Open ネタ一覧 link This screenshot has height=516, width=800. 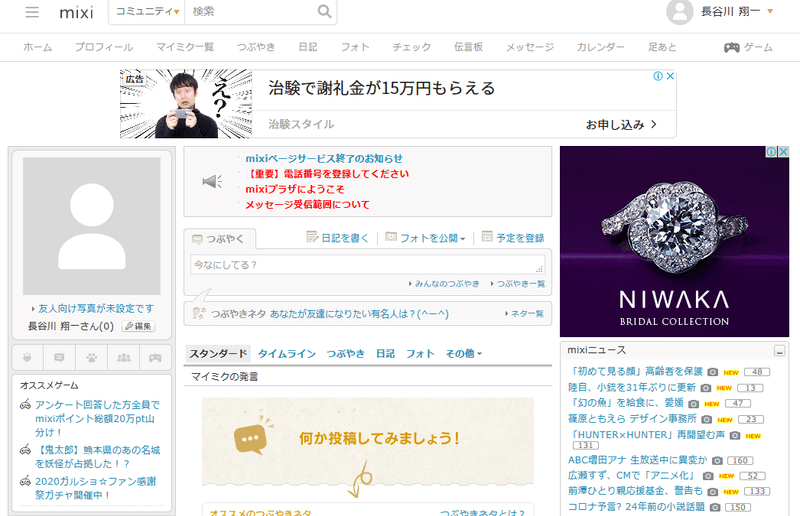tap(527, 314)
